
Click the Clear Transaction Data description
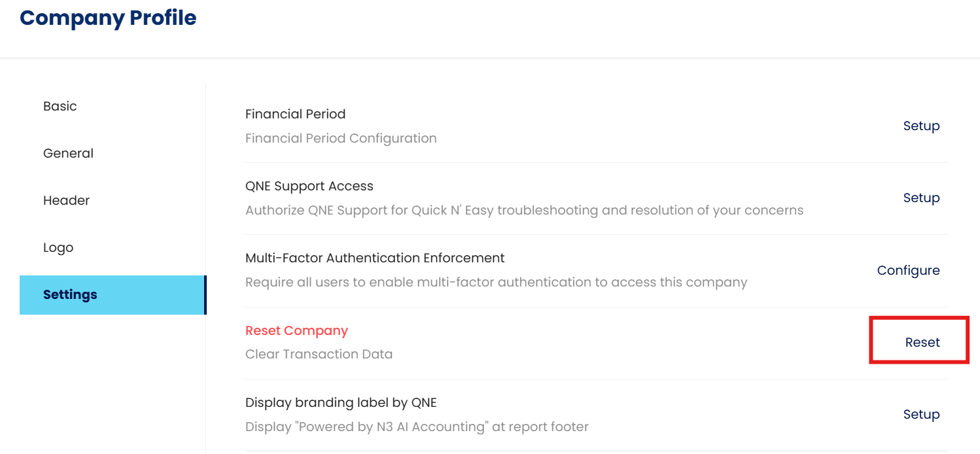click(319, 355)
